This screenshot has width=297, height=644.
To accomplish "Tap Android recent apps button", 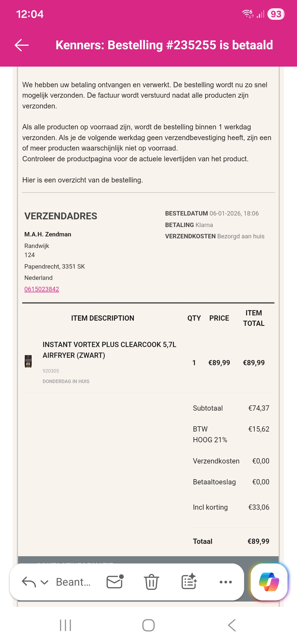I will point(65,625).
